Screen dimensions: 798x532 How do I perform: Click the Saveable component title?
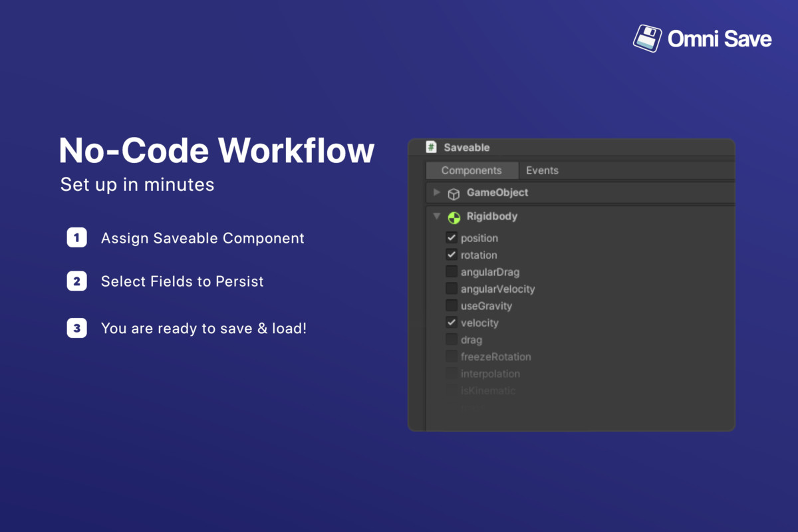(x=467, y=148)
